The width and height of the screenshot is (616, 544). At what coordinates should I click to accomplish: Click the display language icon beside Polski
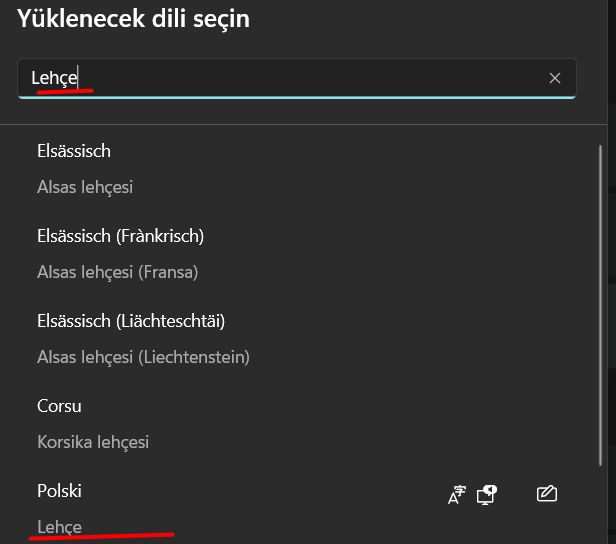pyautogui.click(x=456, y=495)
